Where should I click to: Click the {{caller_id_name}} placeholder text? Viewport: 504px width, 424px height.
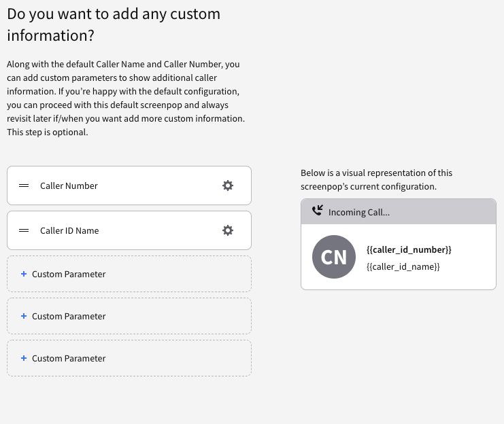[x=403, y=266]
